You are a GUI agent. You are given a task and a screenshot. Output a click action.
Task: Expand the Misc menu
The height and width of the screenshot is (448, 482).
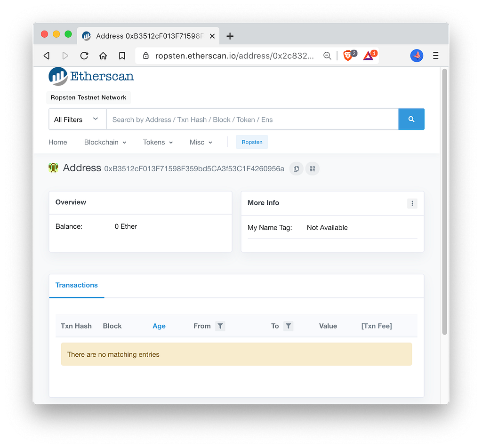tap(201, 142)
